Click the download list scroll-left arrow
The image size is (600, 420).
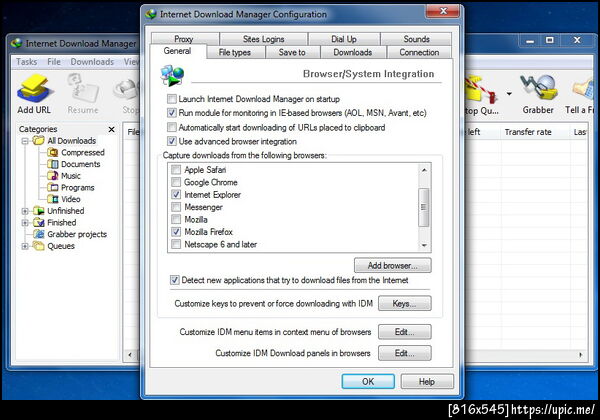click(130, 355)
